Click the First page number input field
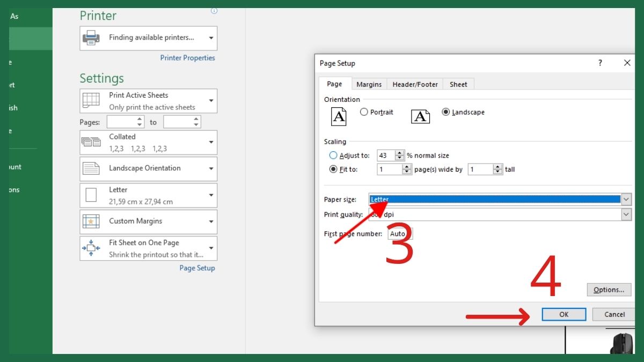This screenshot has height=362, width=644. click(399, 233)
